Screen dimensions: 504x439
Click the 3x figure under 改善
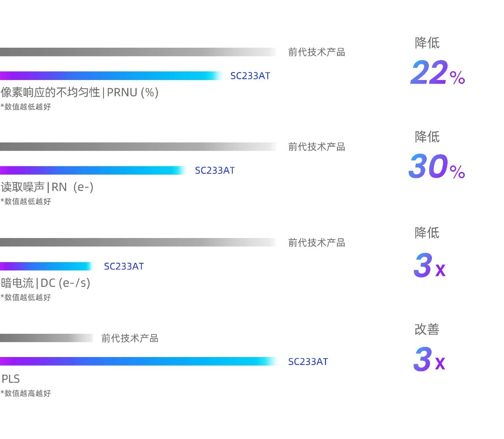pyautogui.click(x=429, y=359)
